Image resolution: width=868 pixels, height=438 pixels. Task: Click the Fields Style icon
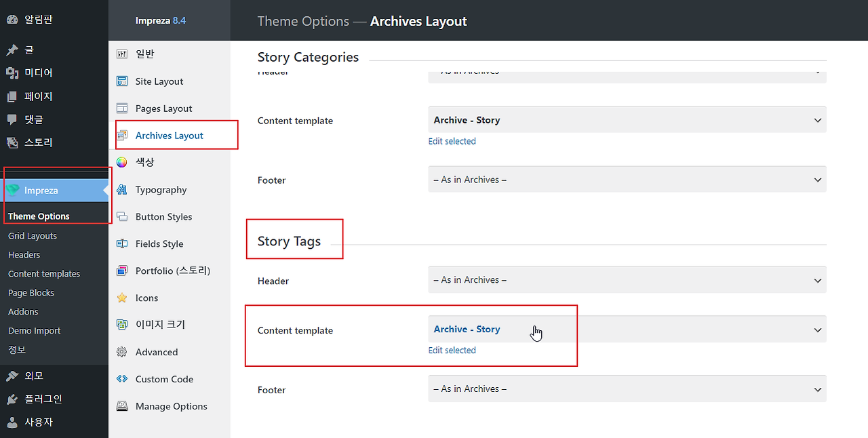tap(122, 243)
